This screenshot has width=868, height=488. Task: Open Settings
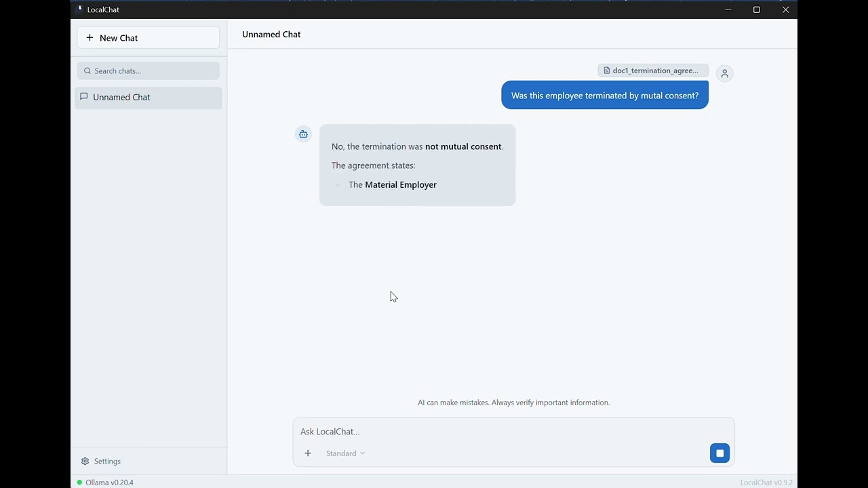click(100, 461)
